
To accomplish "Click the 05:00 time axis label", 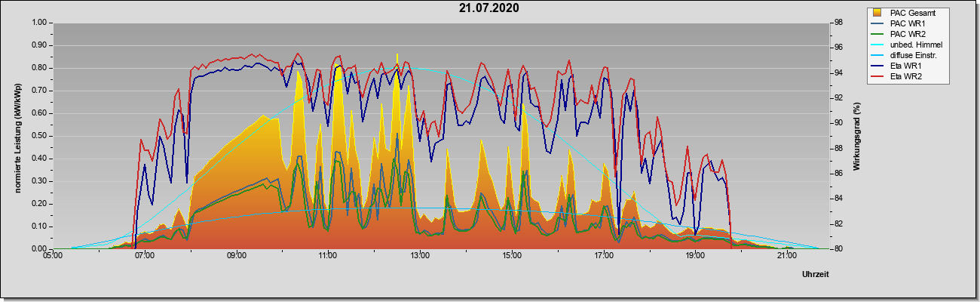I will [x=54, y=255].
